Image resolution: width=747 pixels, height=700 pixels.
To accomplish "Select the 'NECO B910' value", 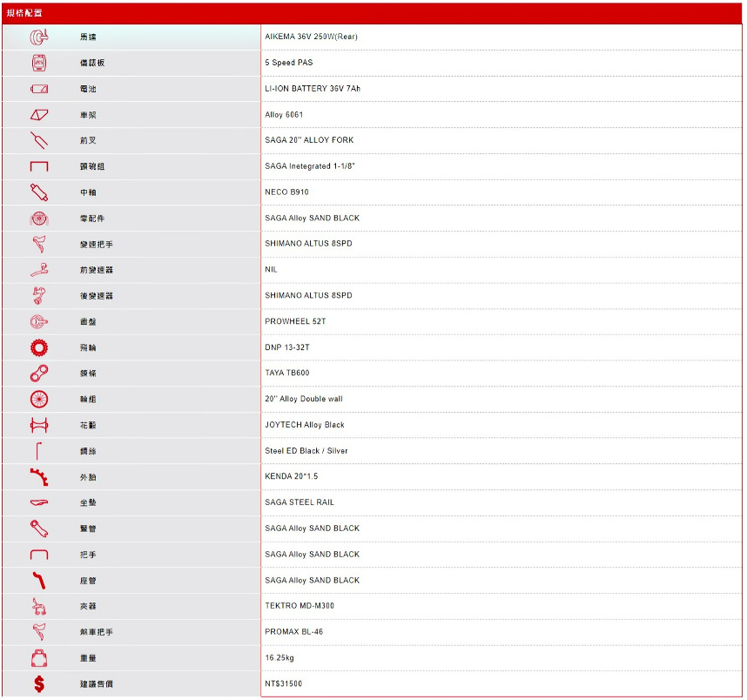I will pyautogui.click(x=286, y=192).
